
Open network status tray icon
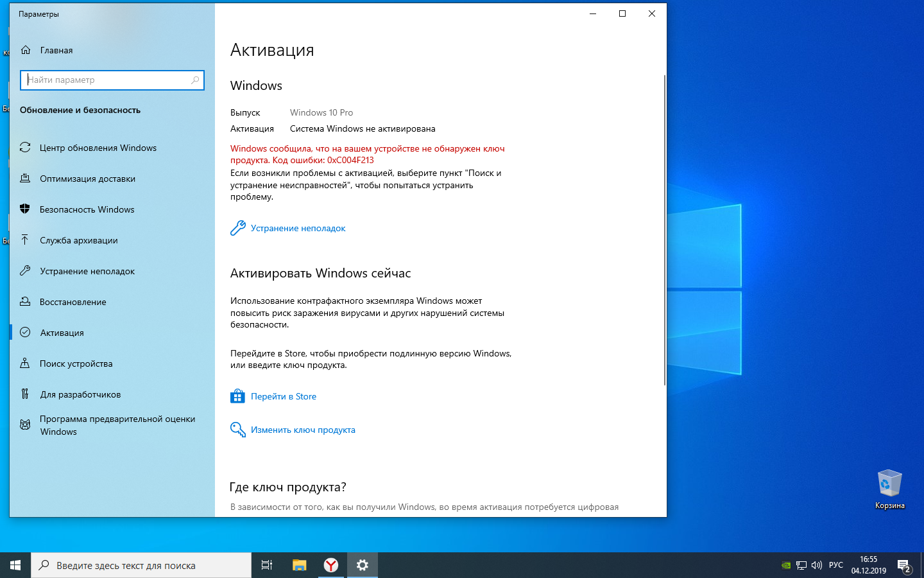coord(801,566)
